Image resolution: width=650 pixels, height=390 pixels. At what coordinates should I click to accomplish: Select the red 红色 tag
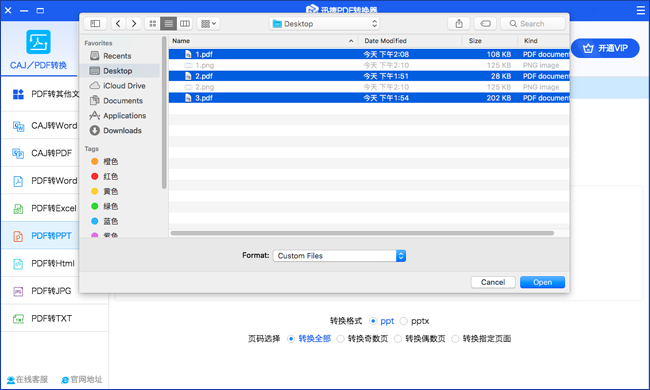pos(105,177)
